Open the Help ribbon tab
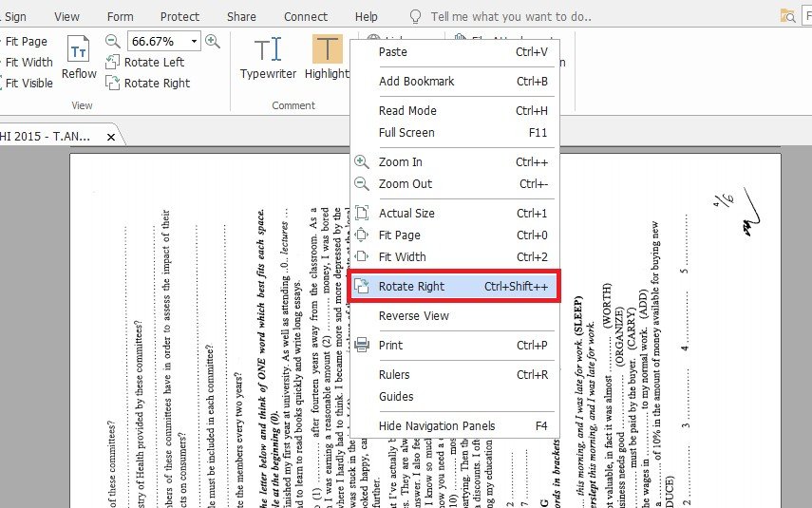This screenshot has height=508, width=812. click(x=367, y=16)
